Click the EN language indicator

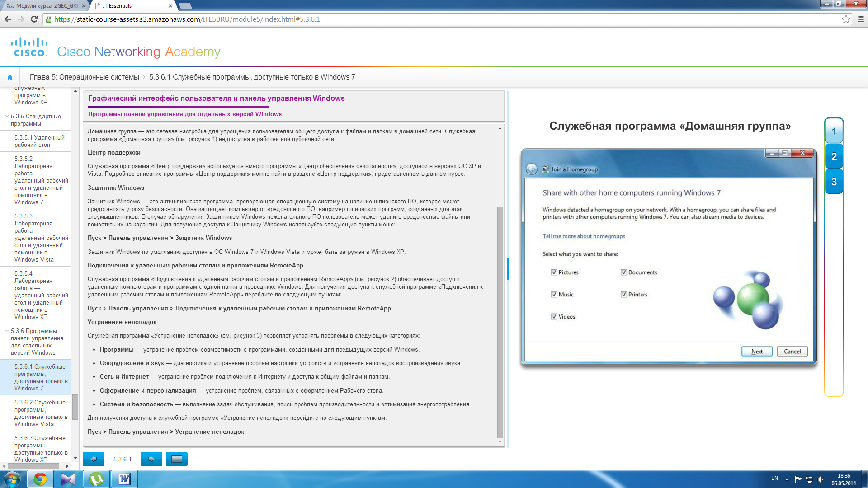click(774, 478)
